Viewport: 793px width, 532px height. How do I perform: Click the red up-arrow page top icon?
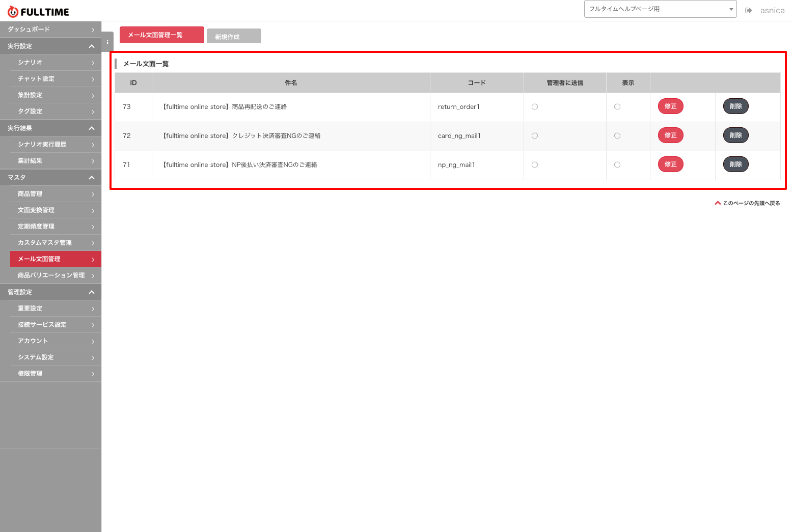[718, 203]
